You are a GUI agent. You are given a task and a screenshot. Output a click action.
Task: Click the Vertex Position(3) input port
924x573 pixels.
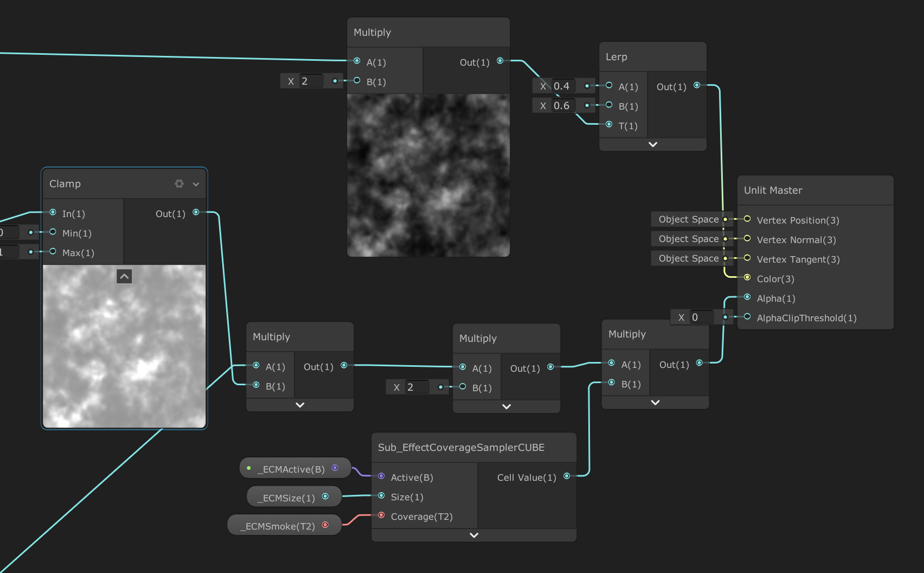coord(747,220)
